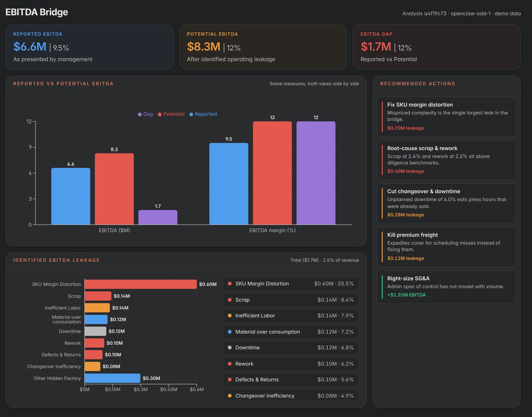Click the $0.14M Scrap bar

click(98, 296)
